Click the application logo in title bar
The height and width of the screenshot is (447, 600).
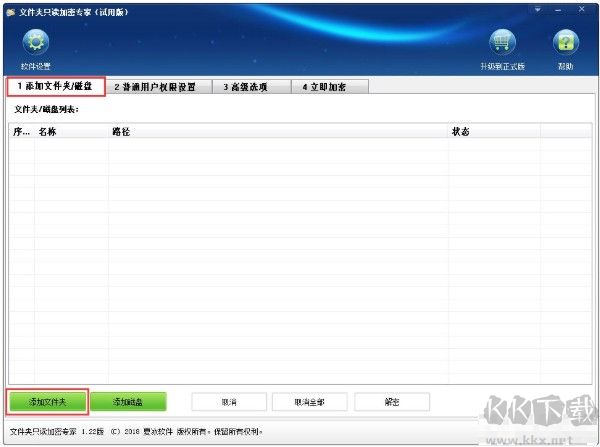coord(11,13)
